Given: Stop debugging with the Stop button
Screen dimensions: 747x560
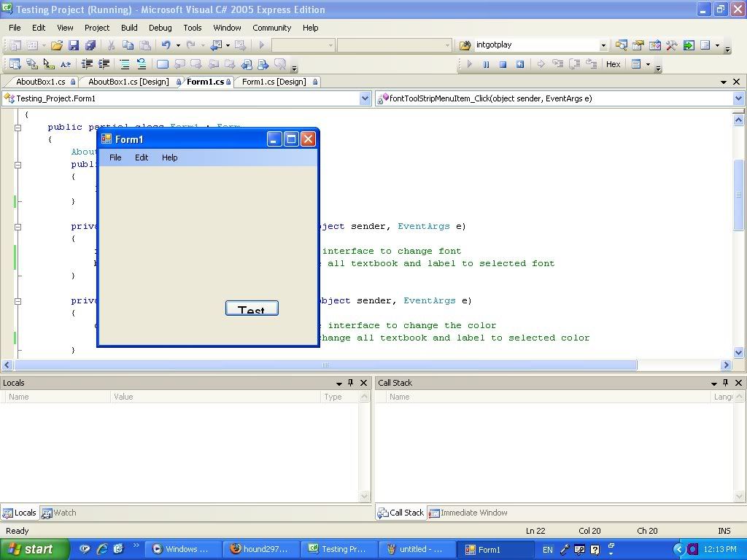Looking at the screenshot, I should pyautogui.click(x=503, y=64).
